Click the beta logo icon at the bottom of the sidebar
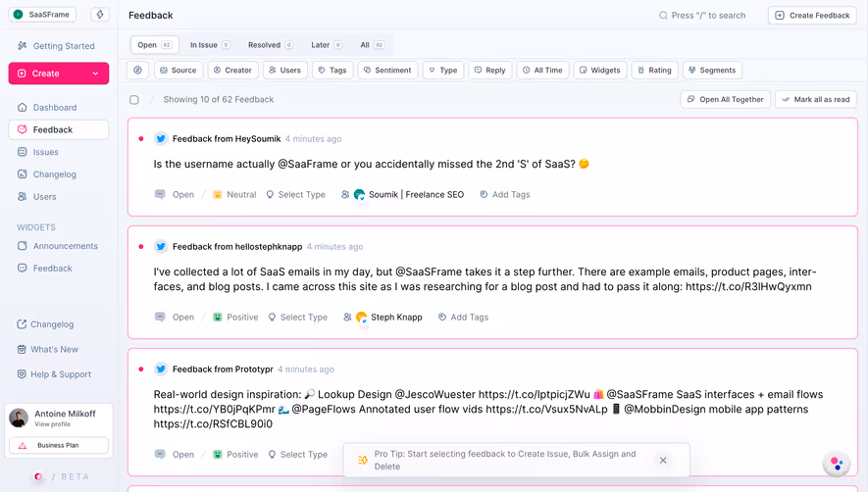This screenshot has height=492, width=868. point(38,476)
